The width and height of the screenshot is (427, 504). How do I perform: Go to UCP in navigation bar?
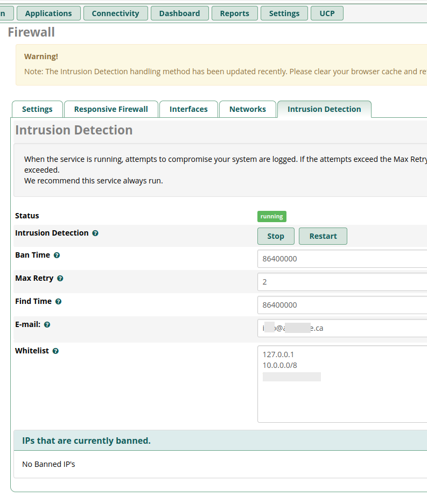click(x=327, y=13)
